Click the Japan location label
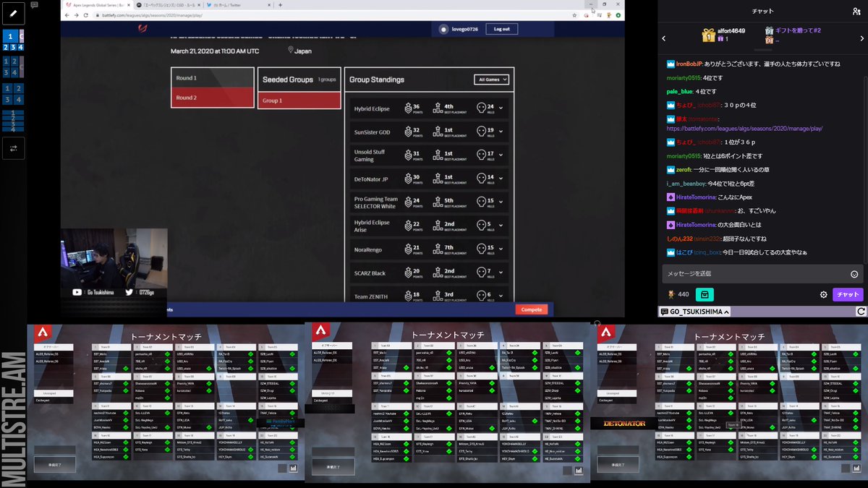The width and height of the screenshot is (868, 488). tap(303, 51)
